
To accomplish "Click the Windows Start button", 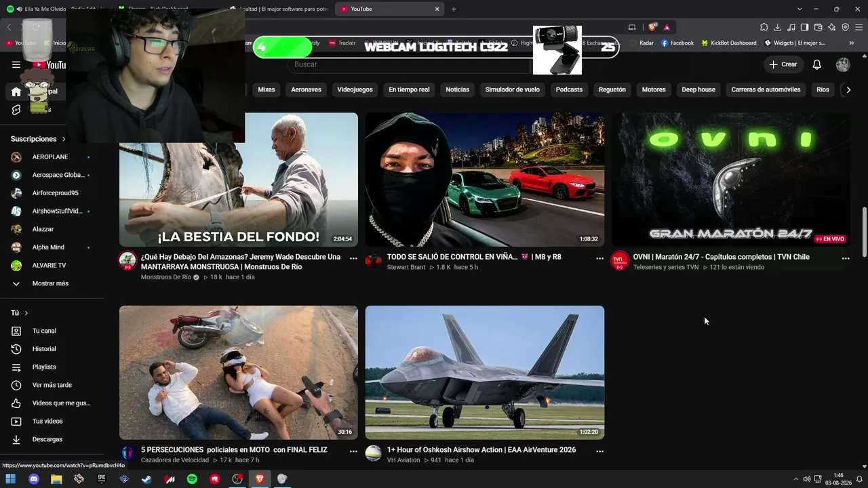I will 11,479.
